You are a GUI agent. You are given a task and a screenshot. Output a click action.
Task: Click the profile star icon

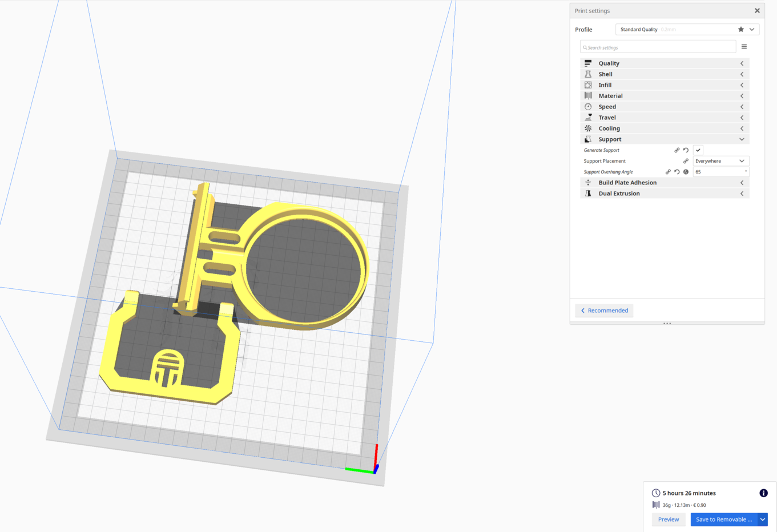[741, 29]
